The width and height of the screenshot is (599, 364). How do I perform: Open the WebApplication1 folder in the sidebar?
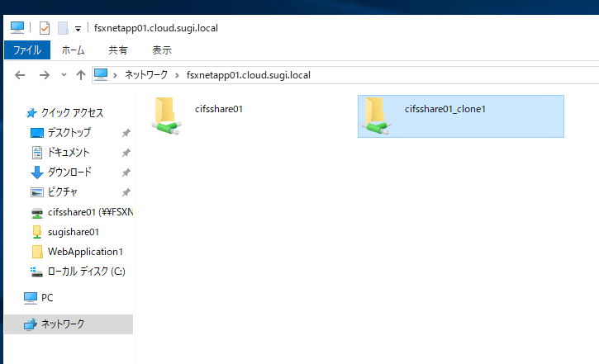point(85,252)
